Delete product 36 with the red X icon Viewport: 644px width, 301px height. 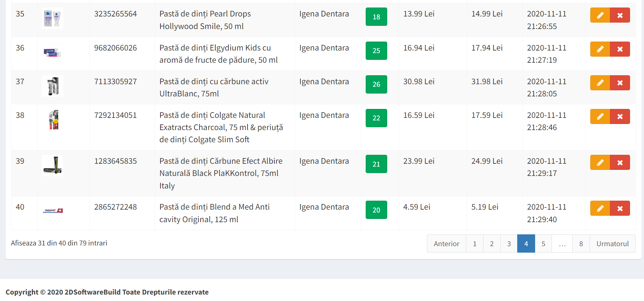(x=620, y=49)
